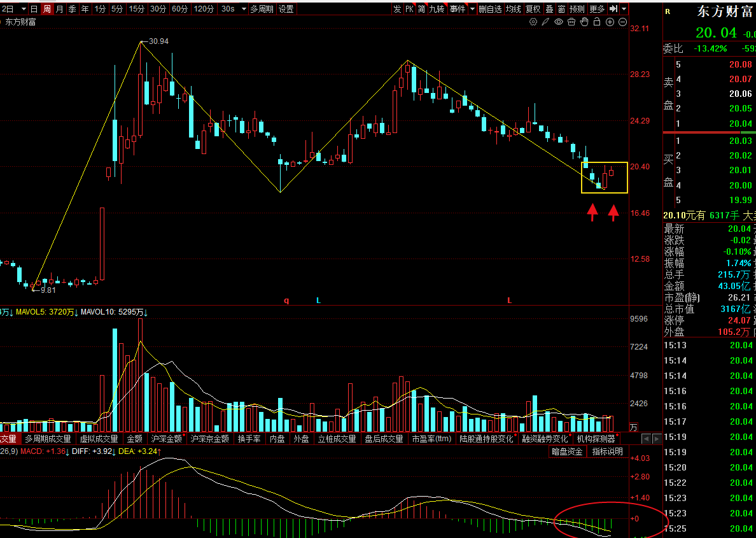Switch to daily 日 period
Viewport: 756px width, 538px height.
[x=34, y=9]
